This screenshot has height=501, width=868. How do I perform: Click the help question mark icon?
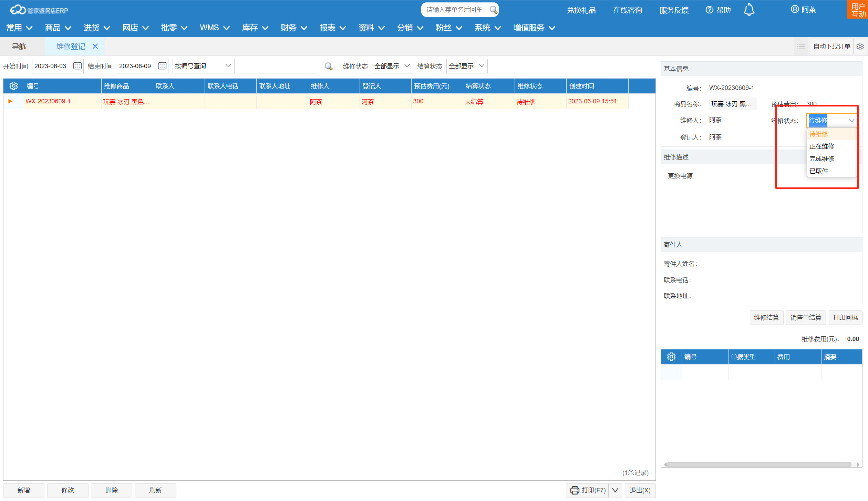tap(709, 10)
